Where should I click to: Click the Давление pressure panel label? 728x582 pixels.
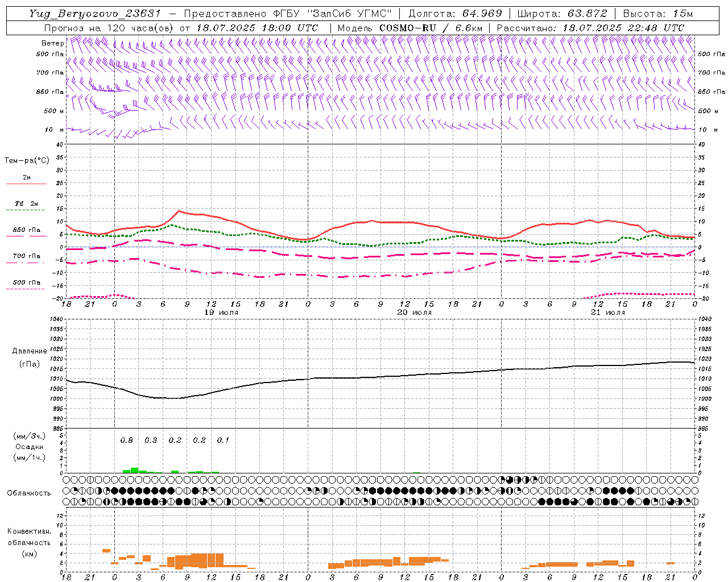[x=30, y=351]
